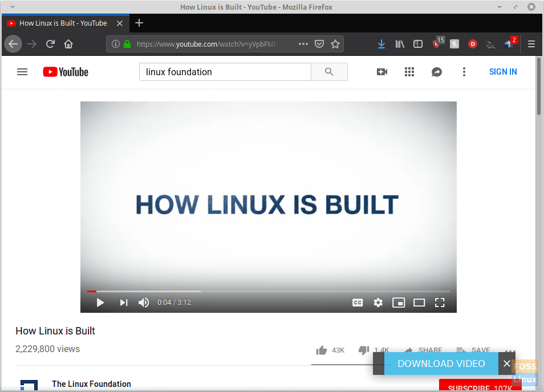Open the Firefox downloads panel
This screenshot has height=392, width=544.
tap(381, 43)
